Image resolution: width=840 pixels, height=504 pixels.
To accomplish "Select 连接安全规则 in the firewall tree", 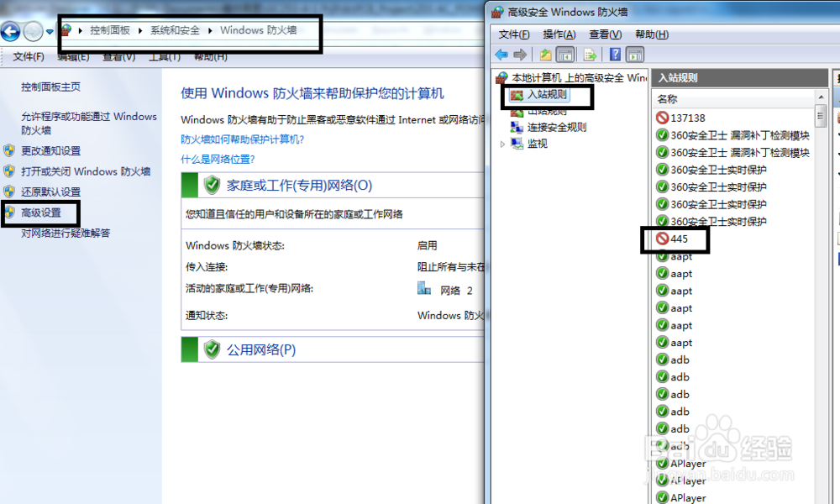I will pyautogui.click(x=557, y=128).
